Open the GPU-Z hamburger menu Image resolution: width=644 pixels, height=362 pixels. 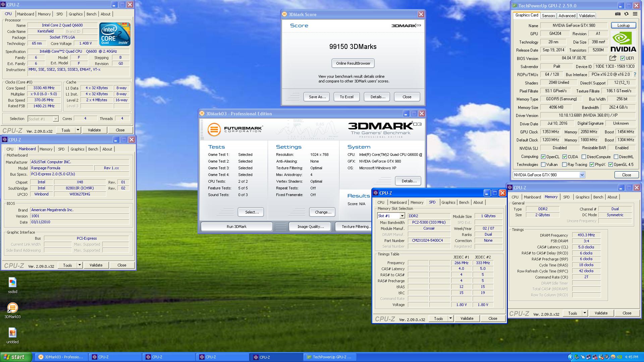635,14
